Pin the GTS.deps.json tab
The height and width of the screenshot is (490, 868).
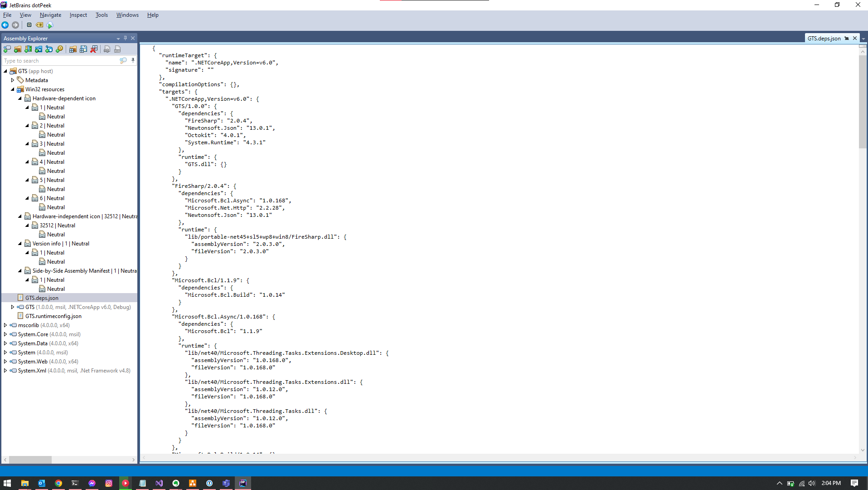pyautogui.click(x=846, y=39)
